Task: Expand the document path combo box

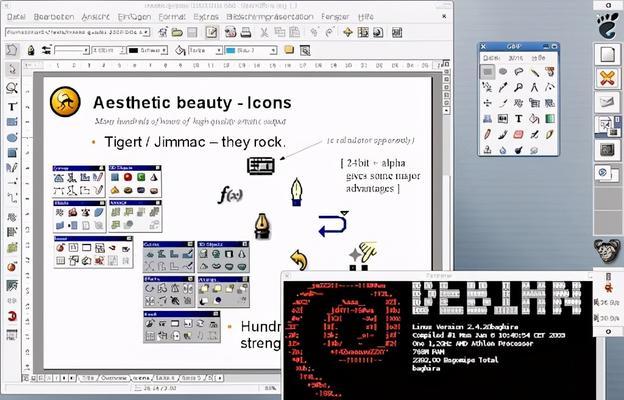Action: pyautogui.click(x=146, y=32)
